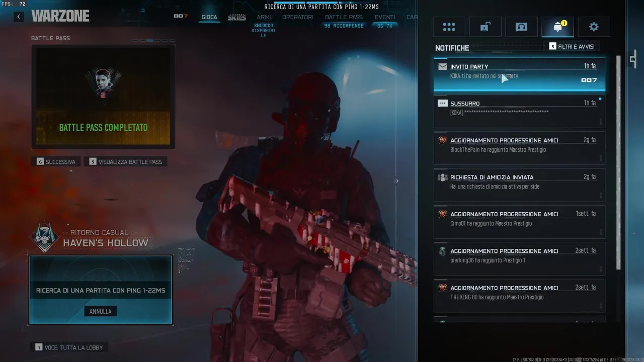644x362 pixels.
Task: Switch to the GIOCA tab
Action: point(209,17)
